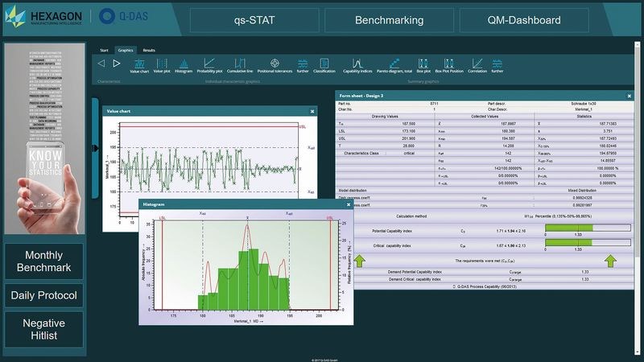Switch to the Start tab

pos(103,50)
